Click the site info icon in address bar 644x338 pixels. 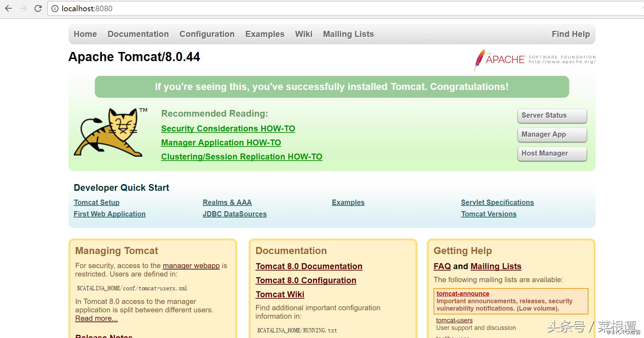coord(55,8)
